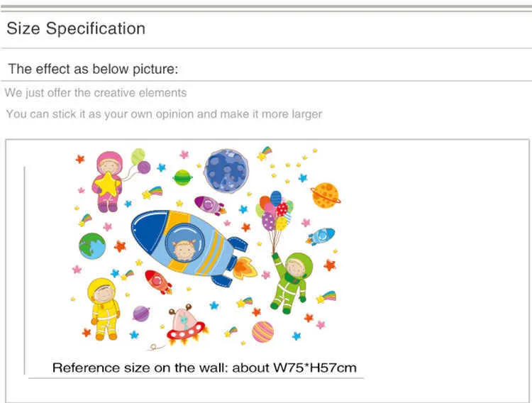The image size is (532, 403).
Task: Click the green ringed planet
Action: point(182,177)
